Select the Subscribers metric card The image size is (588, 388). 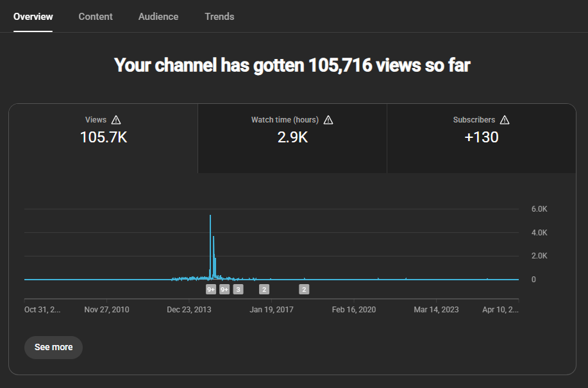482,139
